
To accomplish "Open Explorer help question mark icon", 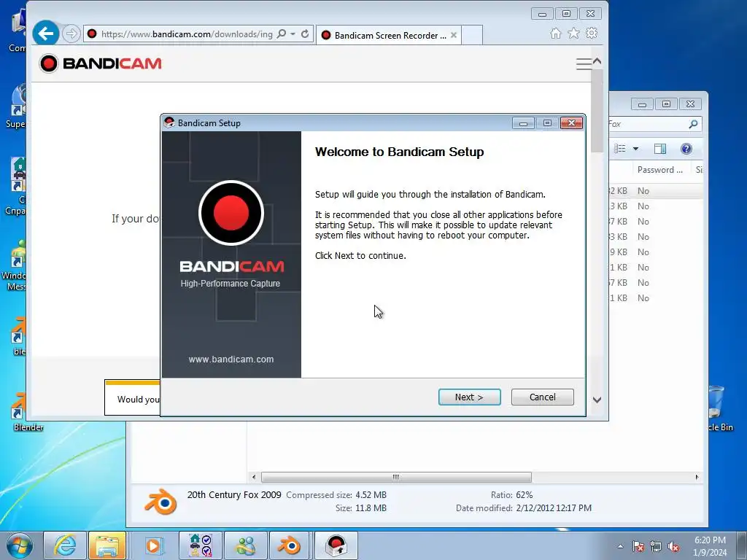I will [x=686, y=149].
